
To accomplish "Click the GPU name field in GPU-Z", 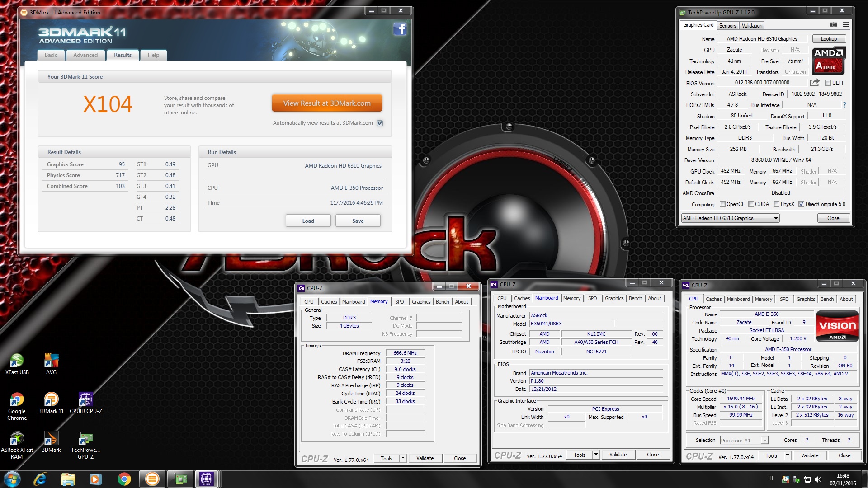I will pyautogui.click(x=762, y=39).
